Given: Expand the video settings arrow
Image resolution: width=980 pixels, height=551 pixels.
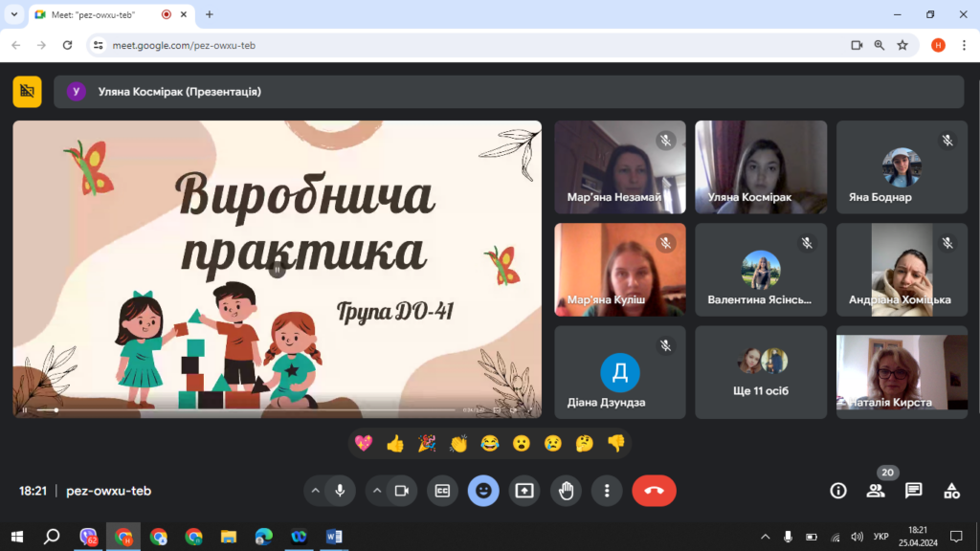Looking at the screenshot, I should click(377, 491).
